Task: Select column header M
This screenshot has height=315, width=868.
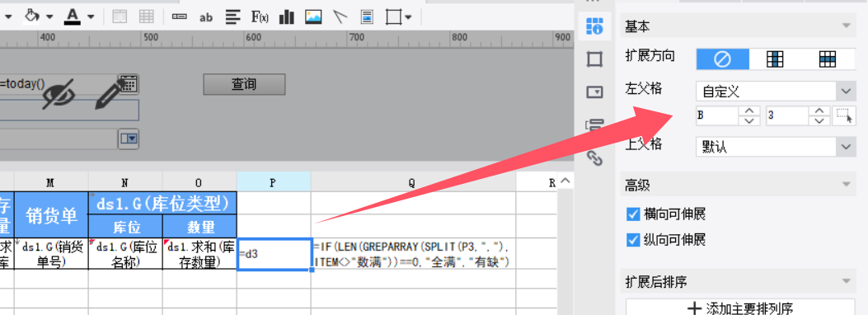Action: pyautogui.click(x=51, y=182)
